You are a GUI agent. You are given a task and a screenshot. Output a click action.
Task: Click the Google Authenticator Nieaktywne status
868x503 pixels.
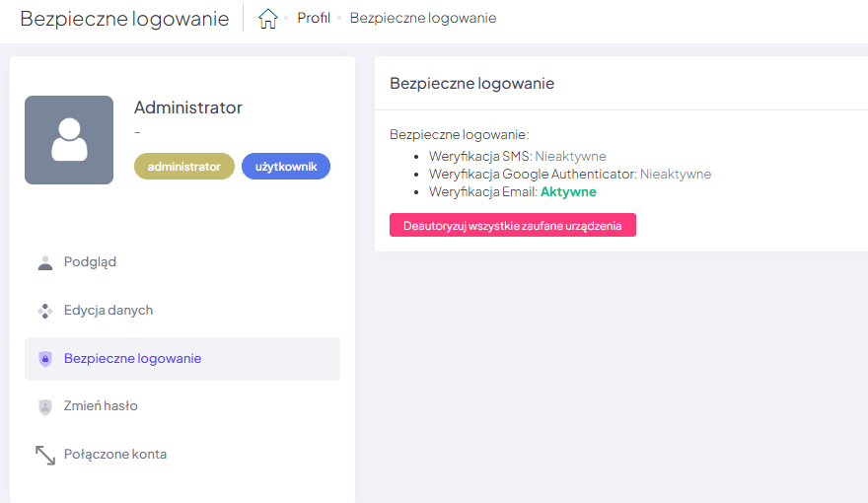(x=675, y=175)
